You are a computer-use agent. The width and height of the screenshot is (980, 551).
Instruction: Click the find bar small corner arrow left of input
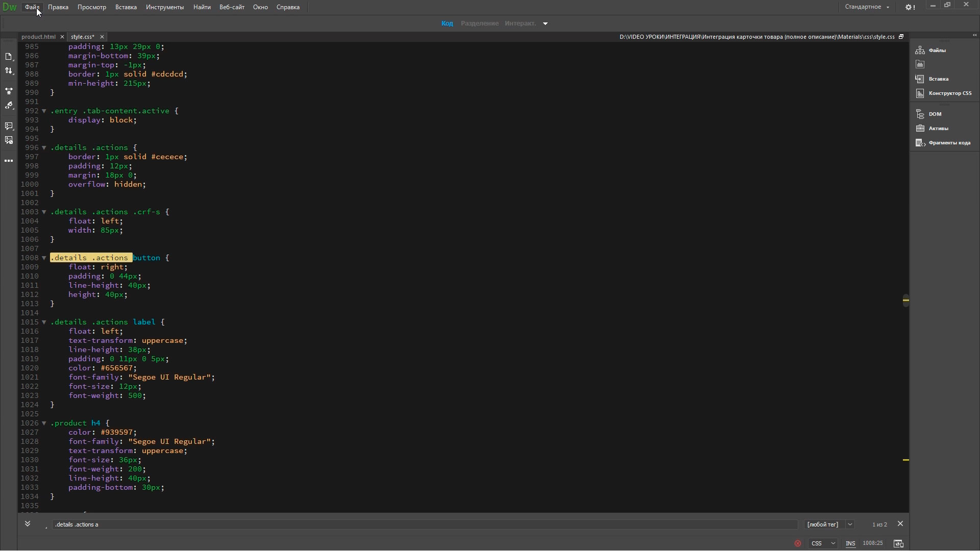click(x=46, y=528)
